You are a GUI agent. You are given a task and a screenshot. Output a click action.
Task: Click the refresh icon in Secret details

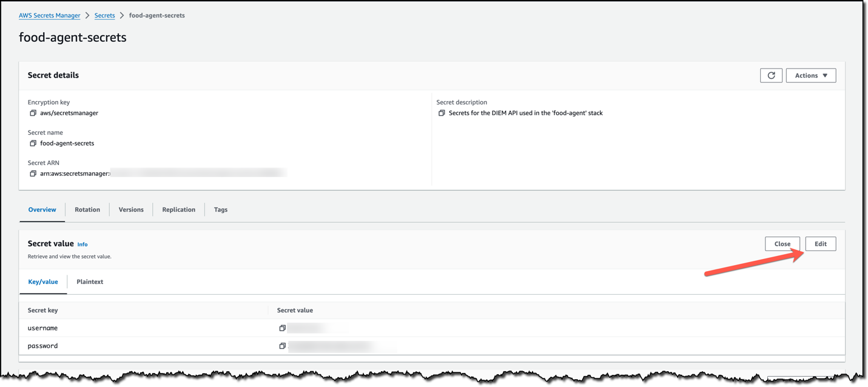click(770, 75)
